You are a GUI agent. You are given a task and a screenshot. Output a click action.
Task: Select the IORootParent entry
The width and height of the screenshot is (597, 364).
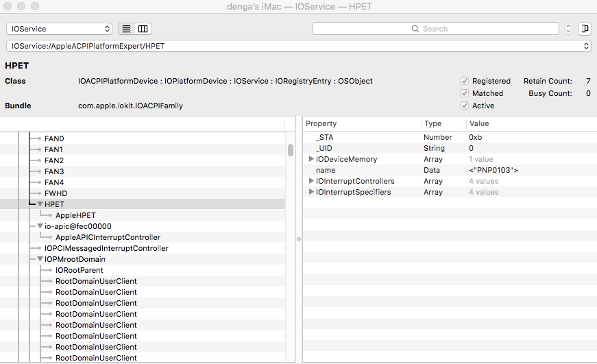click(80, 270)
